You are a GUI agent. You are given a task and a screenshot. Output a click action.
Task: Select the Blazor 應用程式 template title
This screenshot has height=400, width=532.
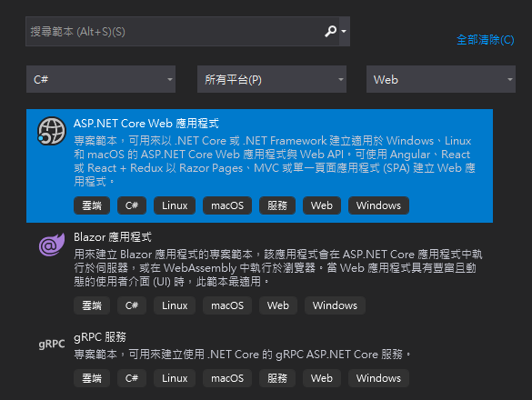click(x=113, y=236)
